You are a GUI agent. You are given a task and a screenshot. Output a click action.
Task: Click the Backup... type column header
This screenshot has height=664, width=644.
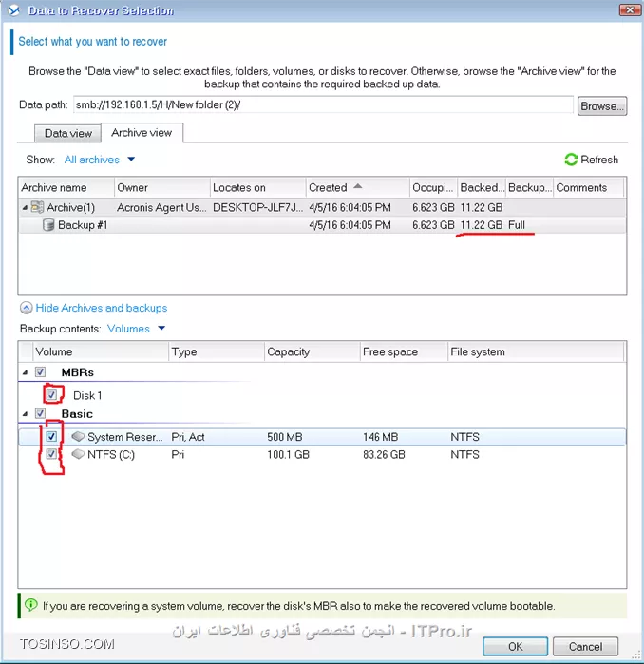pyautogui.click(x=529, y=187)
